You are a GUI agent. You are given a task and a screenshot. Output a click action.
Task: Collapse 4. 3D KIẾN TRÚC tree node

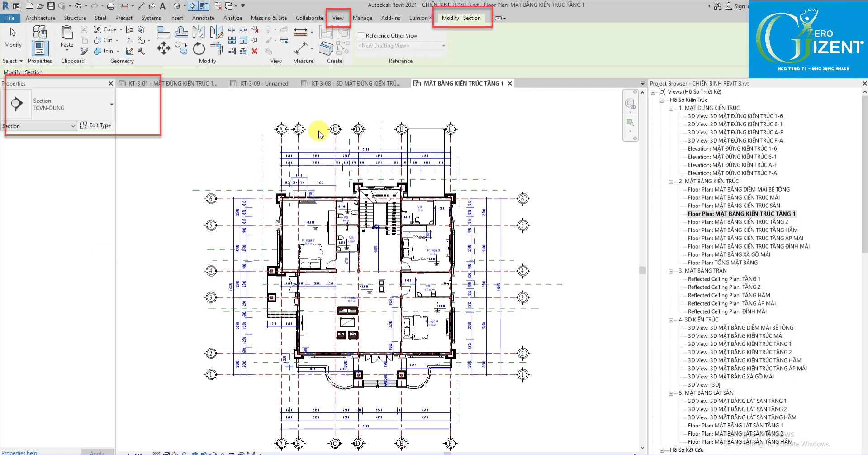pyautogui.click(x=671, y=320)
